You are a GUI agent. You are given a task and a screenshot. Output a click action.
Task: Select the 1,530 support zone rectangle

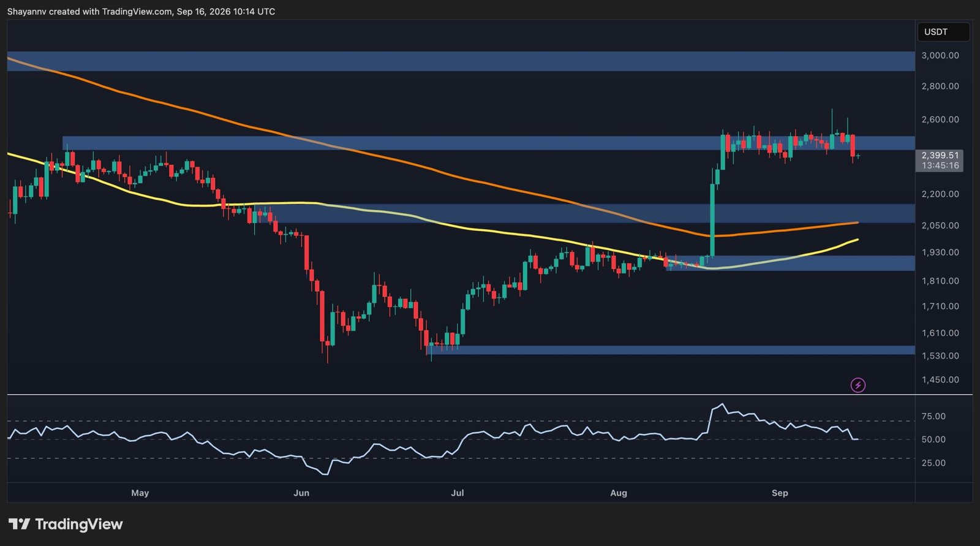[x=671, y=350]
